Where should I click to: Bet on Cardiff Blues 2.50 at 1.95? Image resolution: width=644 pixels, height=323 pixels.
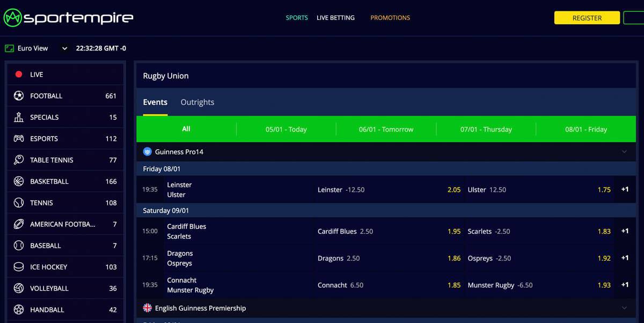[x=389, y=231]
